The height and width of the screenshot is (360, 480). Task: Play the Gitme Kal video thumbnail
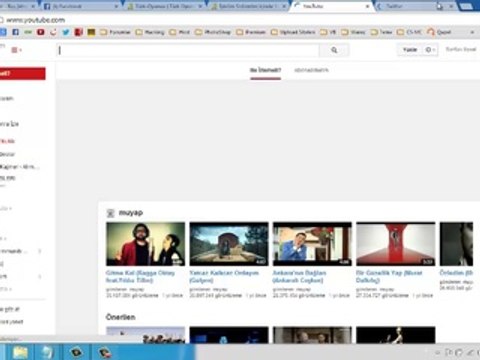point(145,244)
